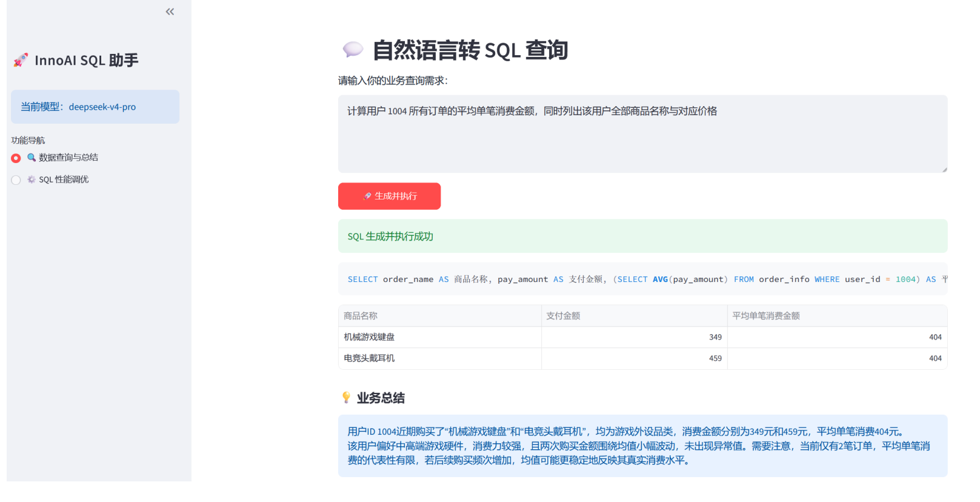Image resolution: width=980 pixels, height=502 pixels.
Task: Click the SQL 生成并执行成功 message
Action: click(x=642, y=236)
